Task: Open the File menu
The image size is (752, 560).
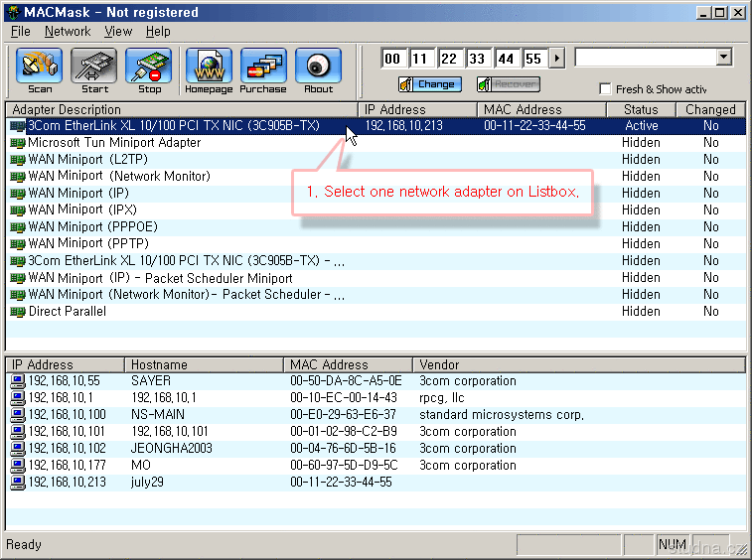Action: pyautogui.click(x=21, y=32)
